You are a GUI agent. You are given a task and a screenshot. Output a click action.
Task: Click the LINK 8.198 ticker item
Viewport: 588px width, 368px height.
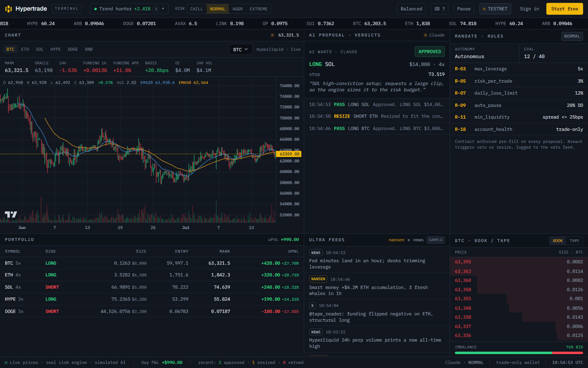point(230,24)
